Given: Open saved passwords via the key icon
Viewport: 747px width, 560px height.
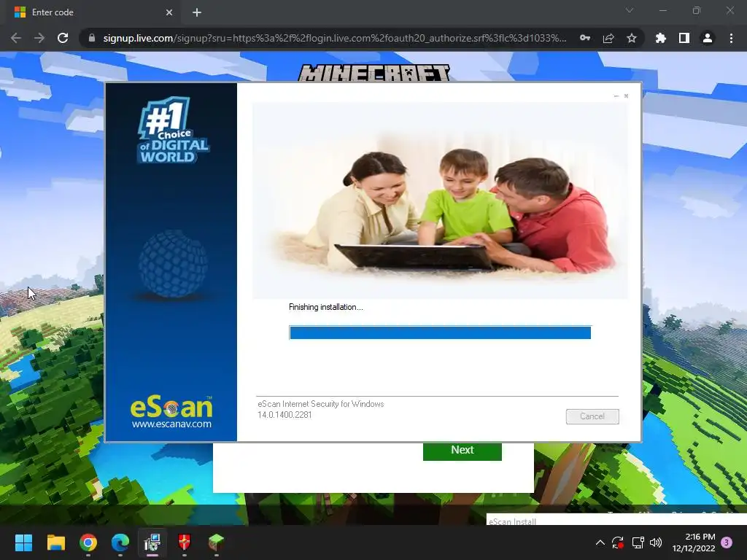Looking at the screenshot, I should (585, 38).
